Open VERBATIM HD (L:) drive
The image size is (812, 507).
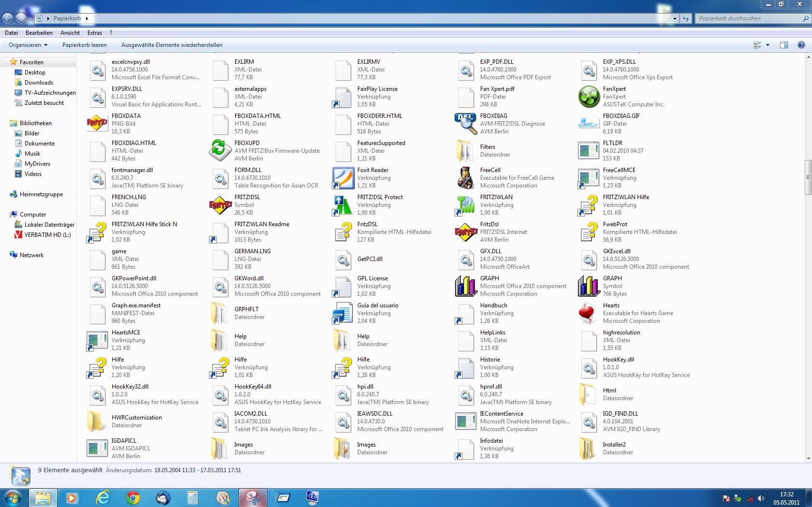pos(47,235)
